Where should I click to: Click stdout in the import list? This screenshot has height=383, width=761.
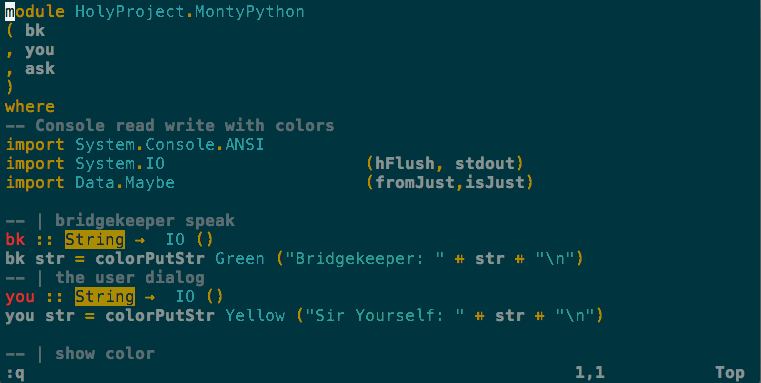point(484,164)
